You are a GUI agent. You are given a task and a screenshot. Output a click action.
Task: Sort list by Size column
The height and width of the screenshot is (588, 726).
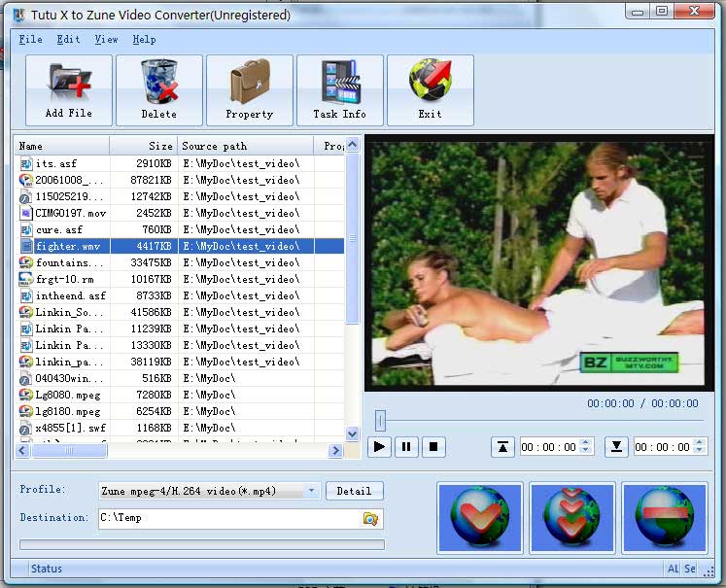144,146
